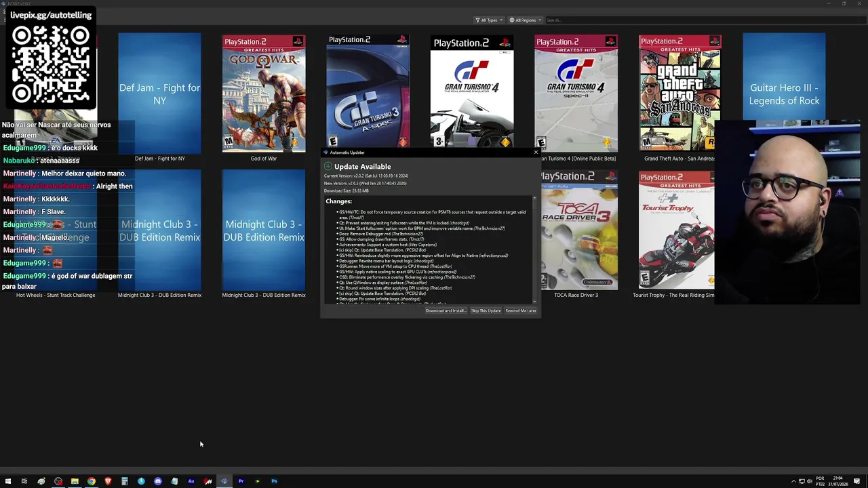Select TOCA Race Driver 3 cover
The image size is (868, 488).
[579, 230]
